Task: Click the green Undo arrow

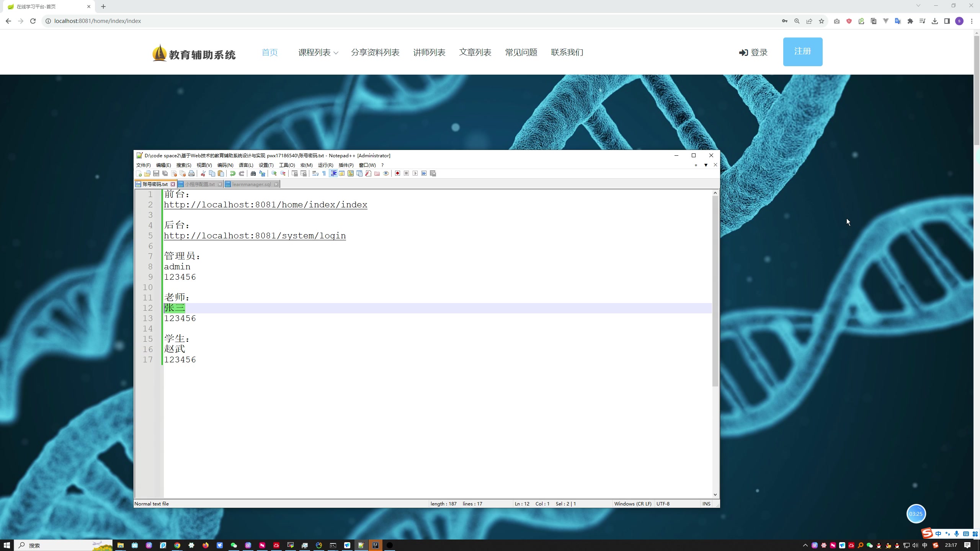Action: coord(233,174)
